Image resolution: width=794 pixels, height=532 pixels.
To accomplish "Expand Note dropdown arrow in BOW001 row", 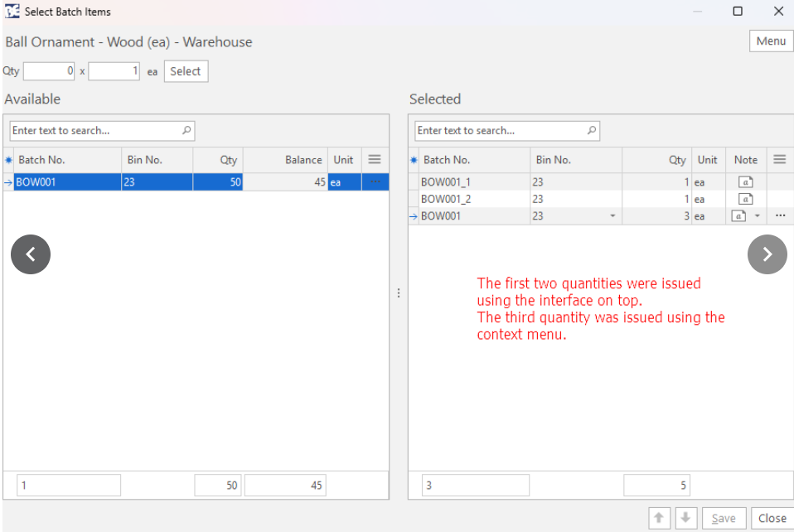I will [758, 216].
